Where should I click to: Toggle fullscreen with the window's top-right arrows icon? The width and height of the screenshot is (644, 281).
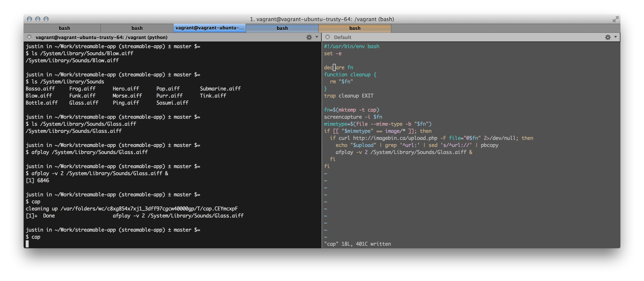pos(616,19)
